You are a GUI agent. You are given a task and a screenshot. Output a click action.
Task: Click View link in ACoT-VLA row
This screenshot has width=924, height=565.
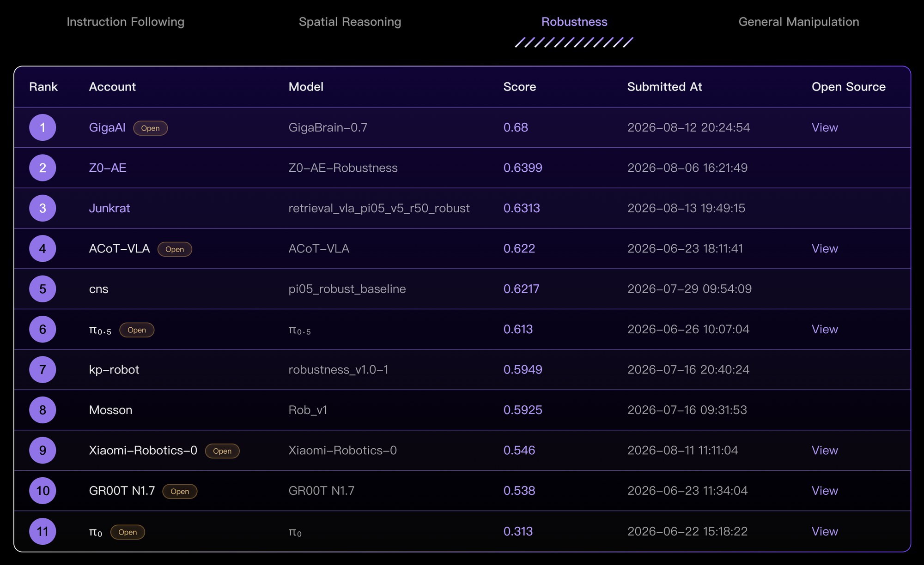(x=825, y=248)
